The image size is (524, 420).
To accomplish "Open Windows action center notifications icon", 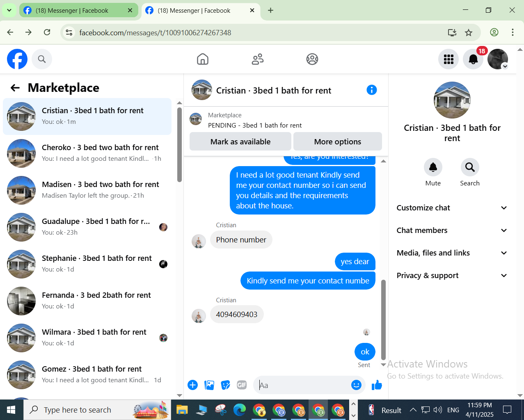I will (507, 410).
